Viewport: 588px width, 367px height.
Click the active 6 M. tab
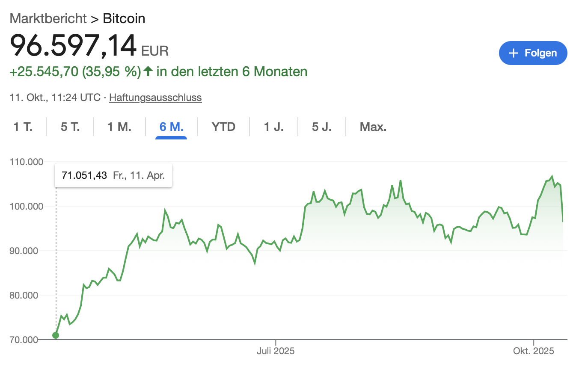click(171, 127)
